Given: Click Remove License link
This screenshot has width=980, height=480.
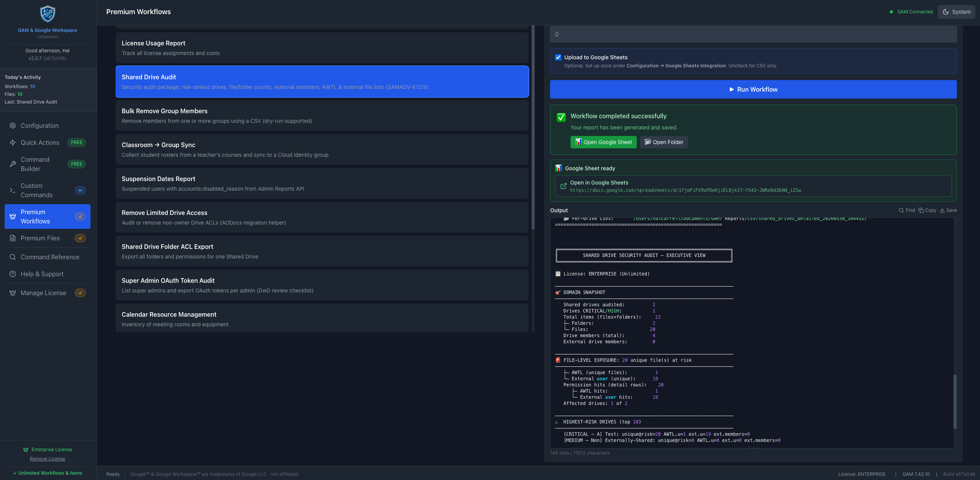Looking at the screenshot, I should click(47, 459).
